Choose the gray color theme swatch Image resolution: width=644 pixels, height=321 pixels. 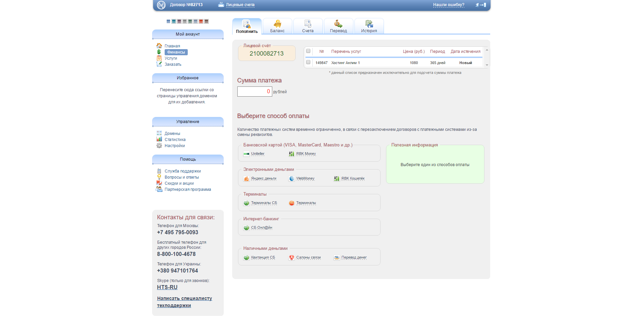point(185,21)
